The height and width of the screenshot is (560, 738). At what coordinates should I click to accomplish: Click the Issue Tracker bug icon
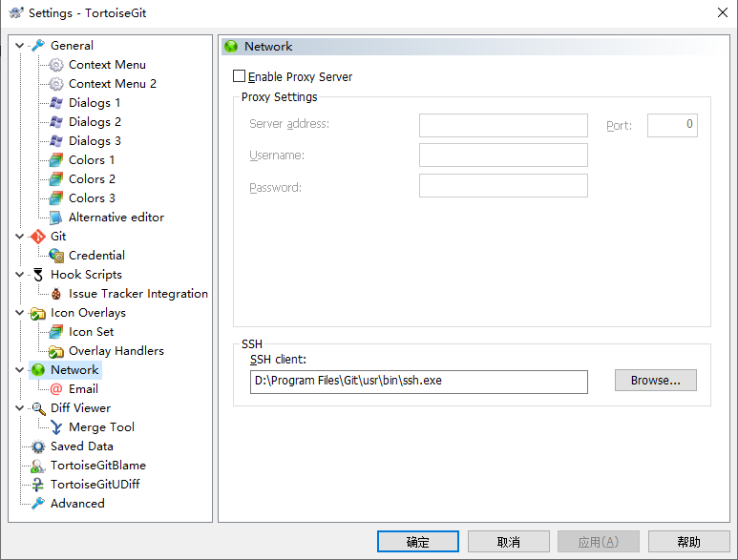[56, 294]
